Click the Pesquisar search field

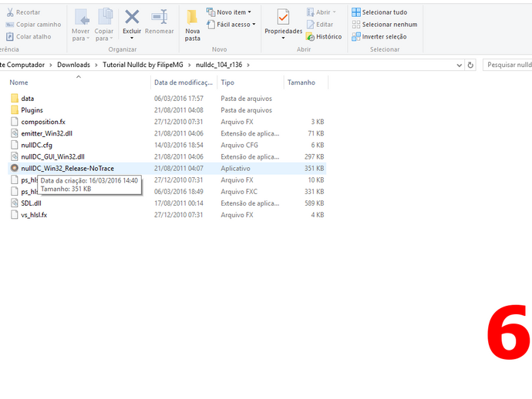coord(507,65)
